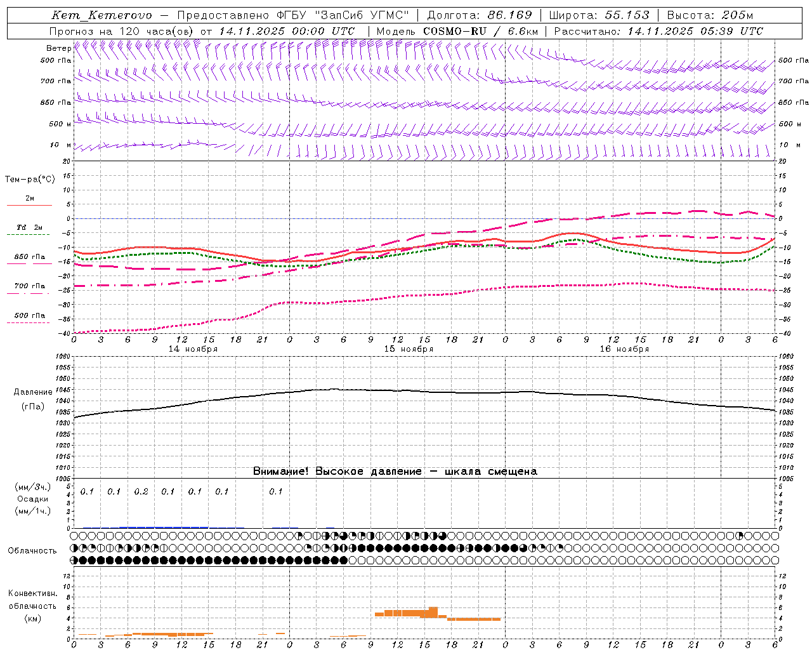Click the Конвективн. panel label
Image resolution: width=812 pixels, height=650 pixels.
32,594
